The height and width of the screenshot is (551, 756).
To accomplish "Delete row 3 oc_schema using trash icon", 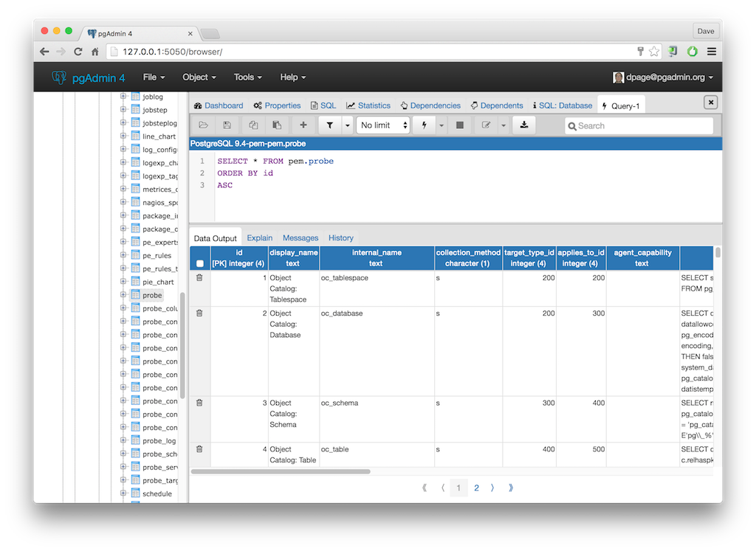I will click(x=199, y=403).
